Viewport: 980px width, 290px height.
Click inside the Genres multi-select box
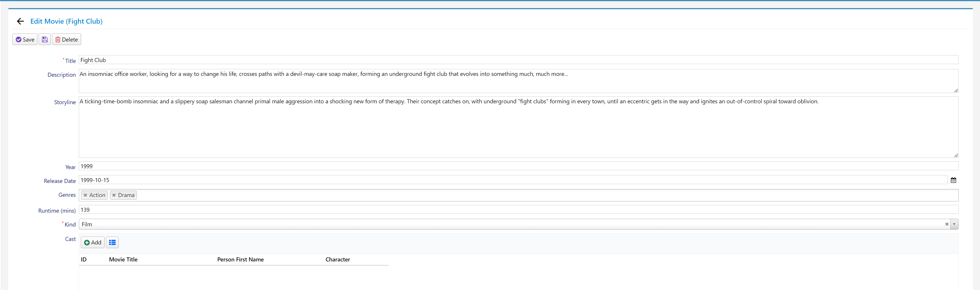click(518, 195)
